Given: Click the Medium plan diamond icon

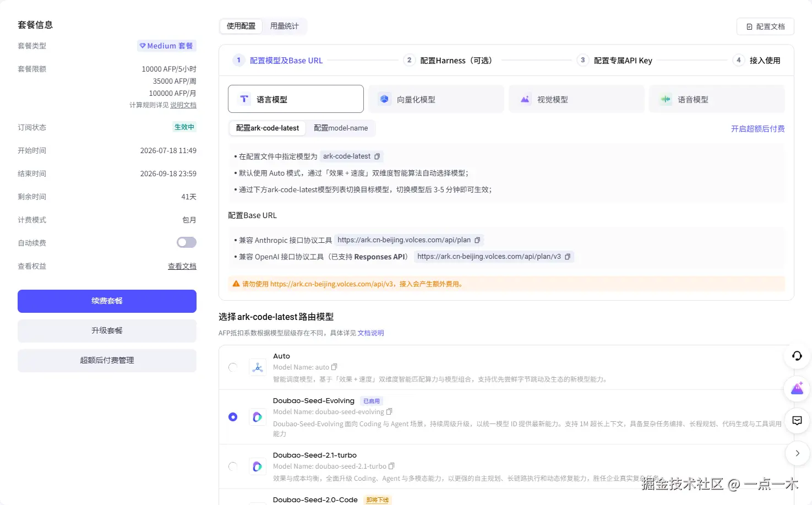Looking at the screenshot, I should 143,46.
